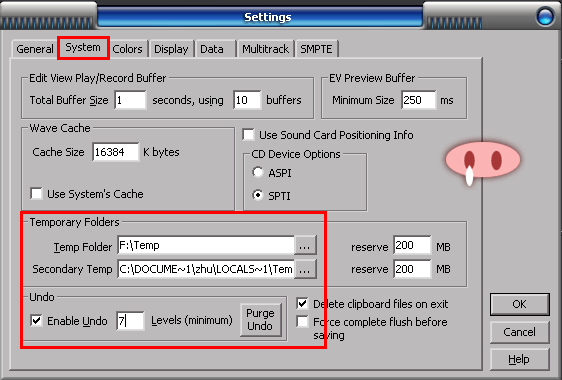This screenshot has width=562, height=380.
Task: Confirm settings with OK button
Action: 519,304
